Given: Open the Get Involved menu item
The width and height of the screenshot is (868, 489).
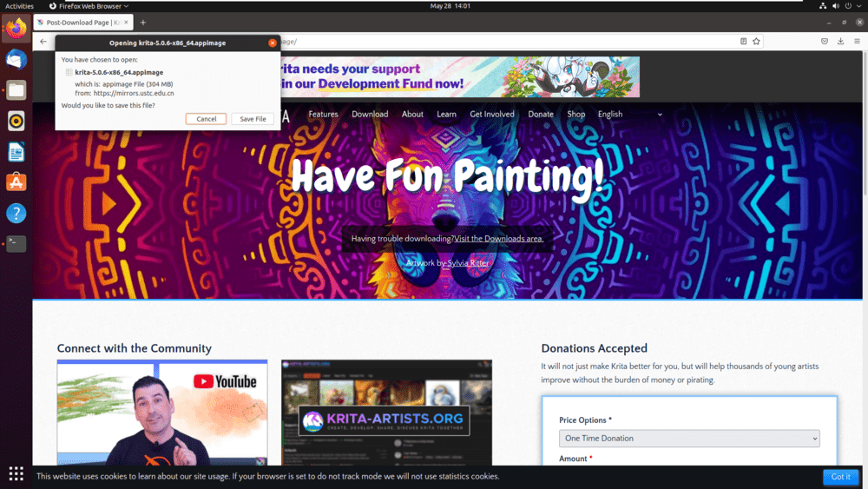Looking at the screenshot, I should (492, 114).
